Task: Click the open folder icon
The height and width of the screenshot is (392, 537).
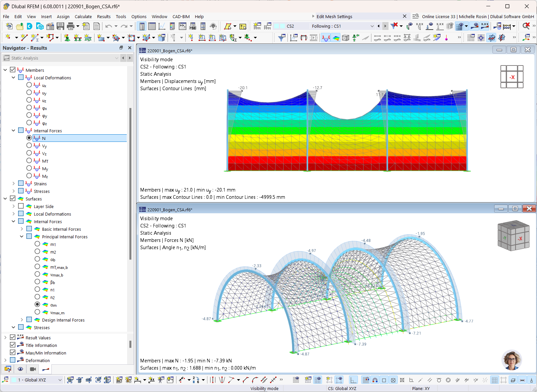Action: click(20, 26)
